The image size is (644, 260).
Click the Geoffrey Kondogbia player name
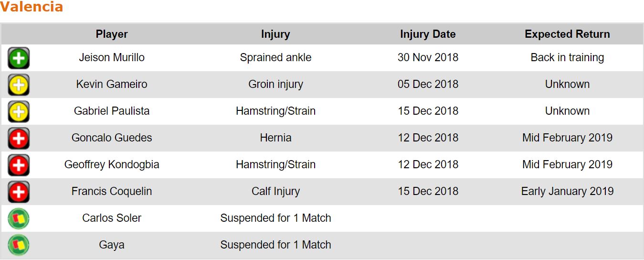tap(112, 164)
